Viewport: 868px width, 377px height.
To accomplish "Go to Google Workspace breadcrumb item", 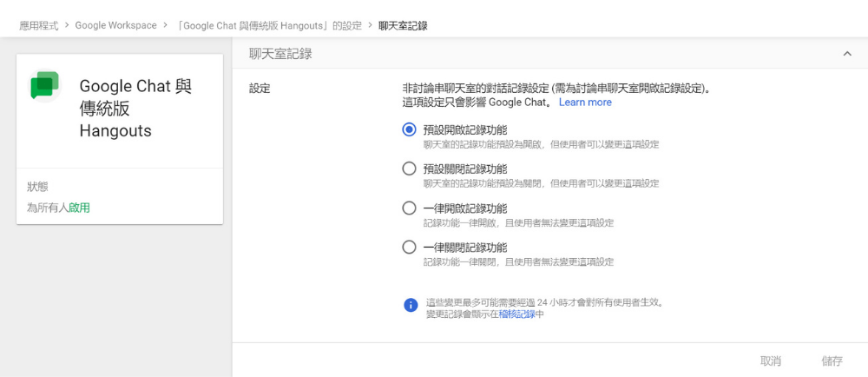I will (x=115, y=25).
